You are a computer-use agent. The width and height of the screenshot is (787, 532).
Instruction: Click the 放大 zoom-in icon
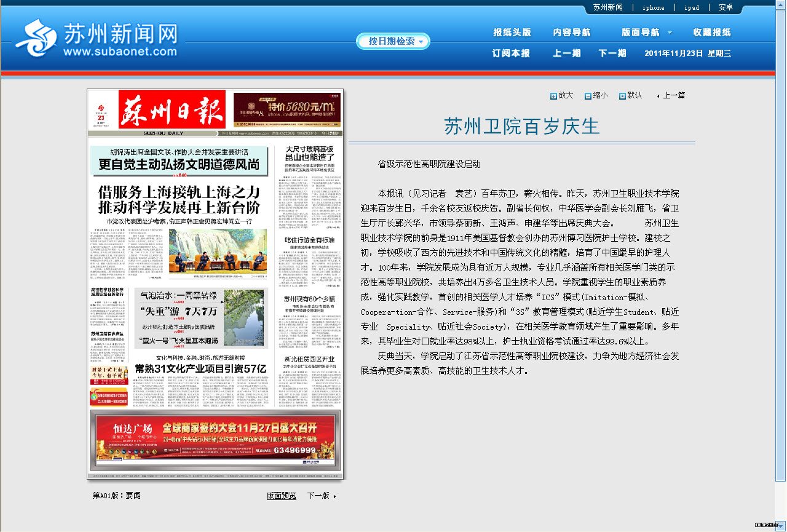[x=553, y=96]
